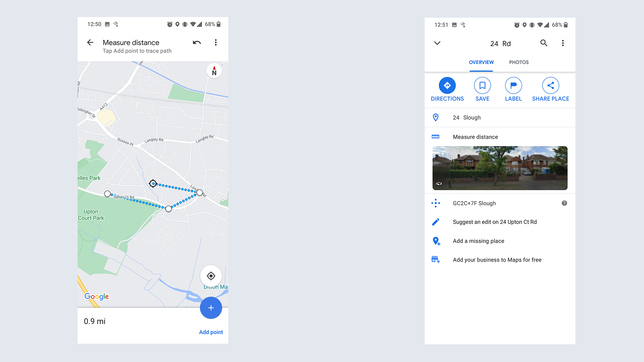Select the Photos tab on place panel

tap(518, 62)
